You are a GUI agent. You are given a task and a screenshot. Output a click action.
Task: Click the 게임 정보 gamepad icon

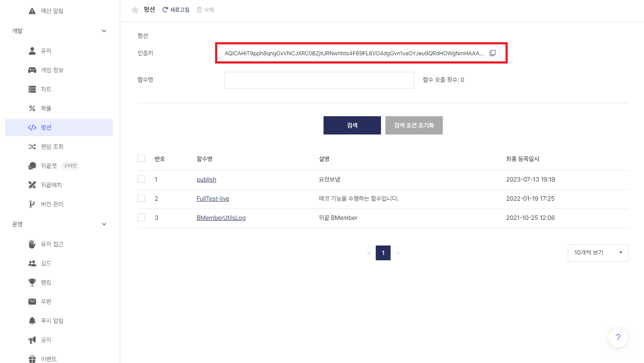pyautogui.click(x=32, y=70)
